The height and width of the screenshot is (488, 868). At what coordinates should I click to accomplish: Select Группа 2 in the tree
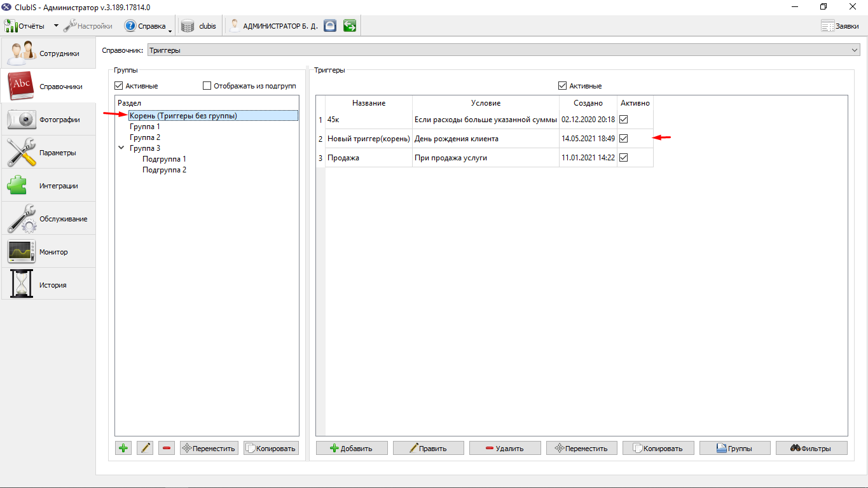pyautogui.click(x=145, y=137)
